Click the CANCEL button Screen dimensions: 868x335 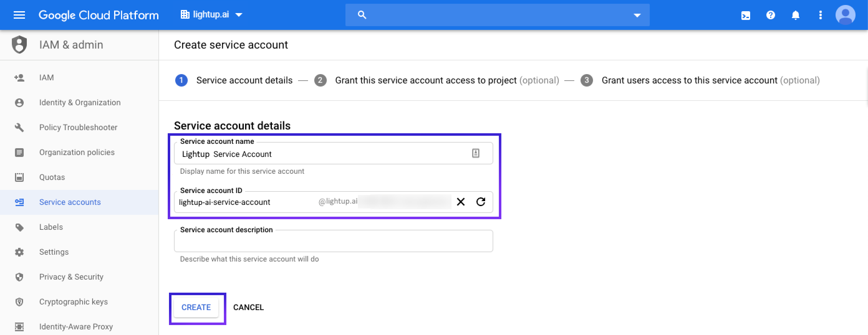point(248,307)
